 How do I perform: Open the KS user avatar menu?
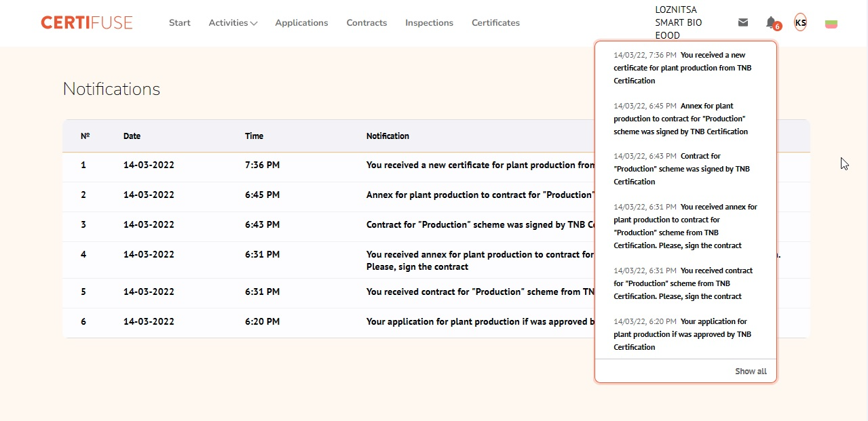[x=800, y=22]
